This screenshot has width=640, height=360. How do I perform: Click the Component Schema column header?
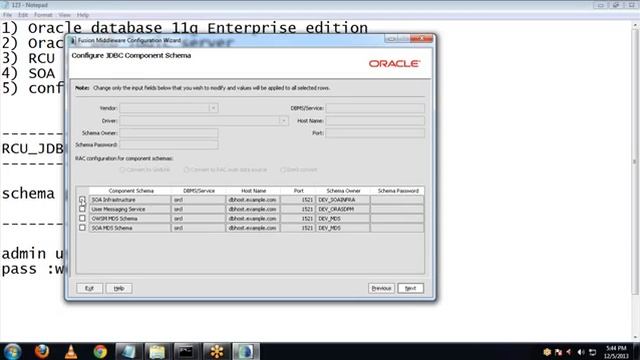(x=131, y=191)
